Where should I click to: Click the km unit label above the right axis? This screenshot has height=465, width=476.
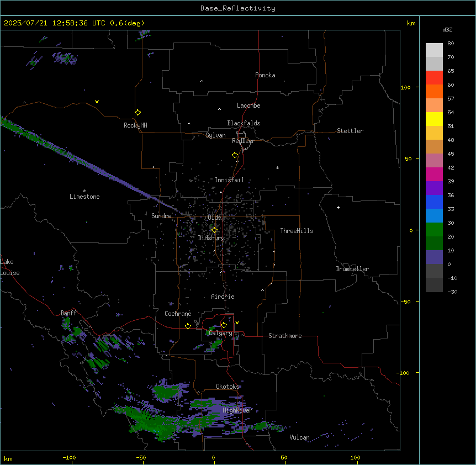click(x=411, y=23)
